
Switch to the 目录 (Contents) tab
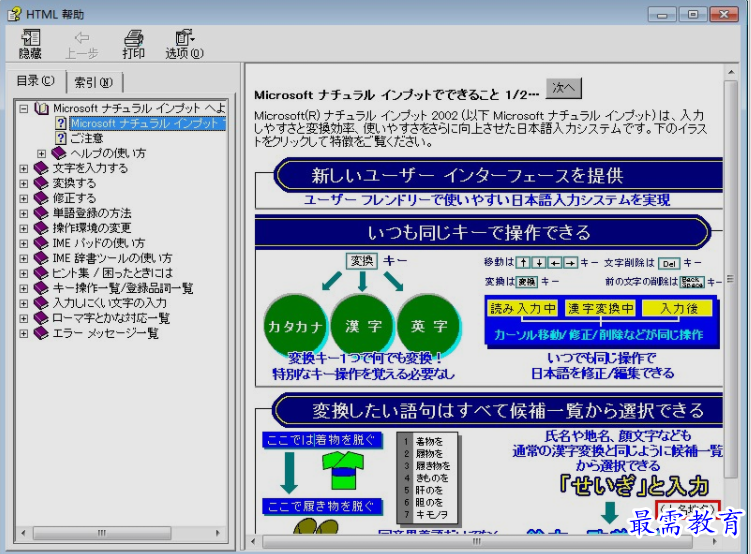tap(35, 81)
